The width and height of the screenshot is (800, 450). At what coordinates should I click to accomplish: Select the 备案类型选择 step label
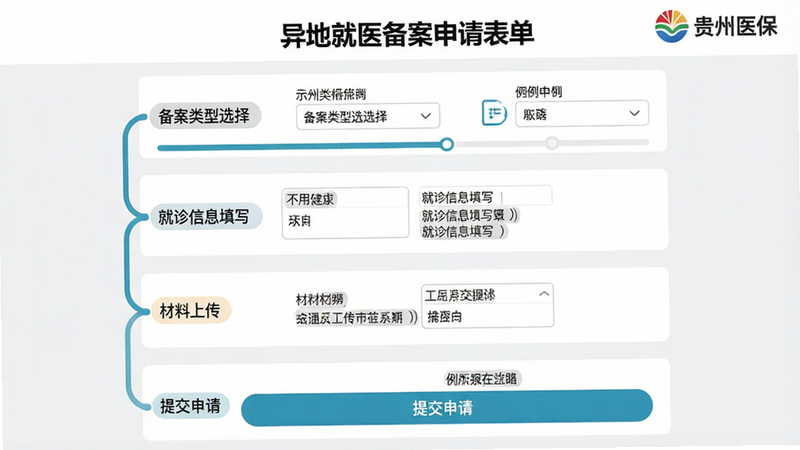pyautogui.click(x=205, y=116)
